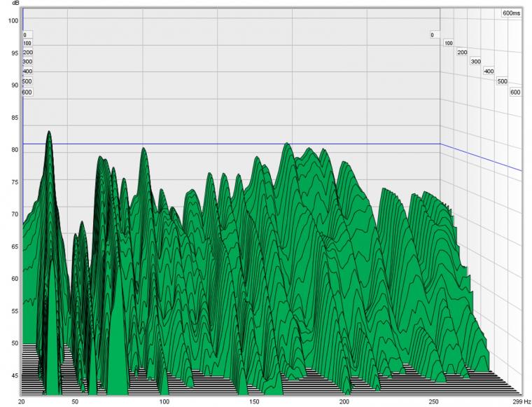Click the right-side 200 ms depth marker
Viewport: 532px width, 407px height.
pos(462,53)
